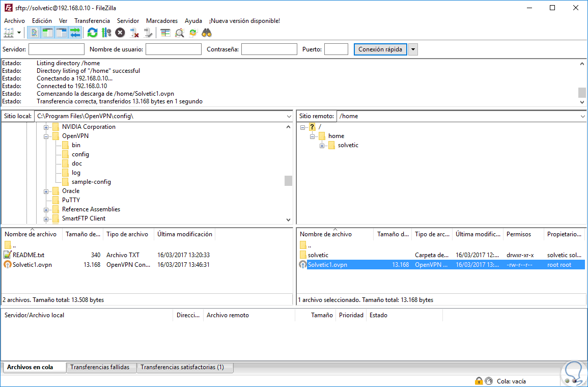Open the Site Manager icon
The width and height of the screenshot is (588, 387).
(9, 33)
